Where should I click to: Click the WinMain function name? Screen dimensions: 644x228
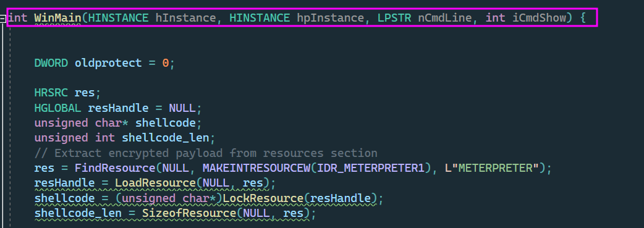tap(58, 18)
